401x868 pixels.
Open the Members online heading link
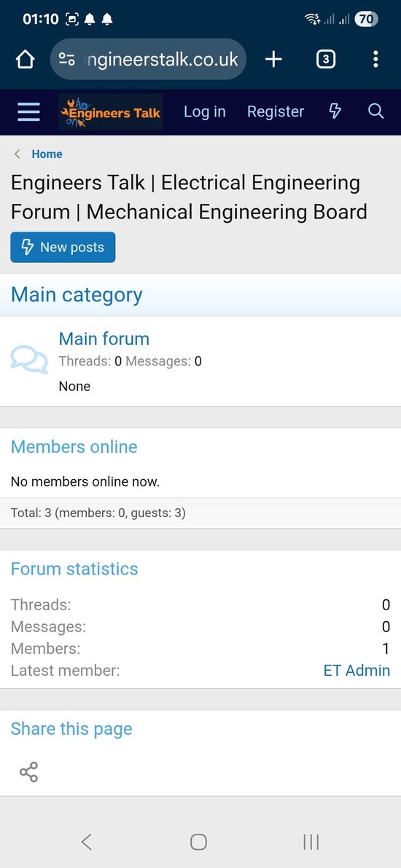pyautogui.click(x=74, y=446)
